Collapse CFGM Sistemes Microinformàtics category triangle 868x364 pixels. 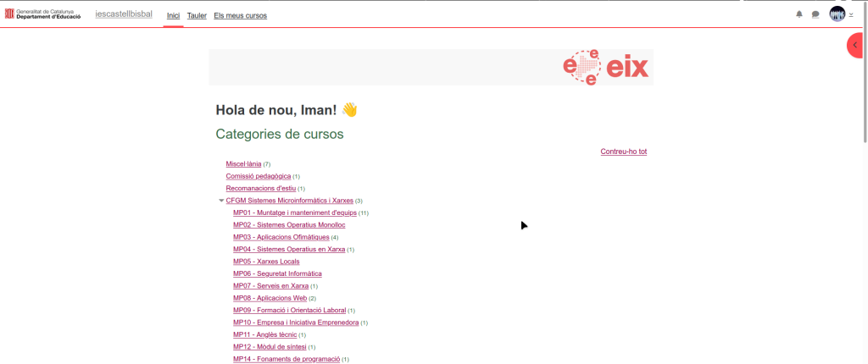coord(221,201)
